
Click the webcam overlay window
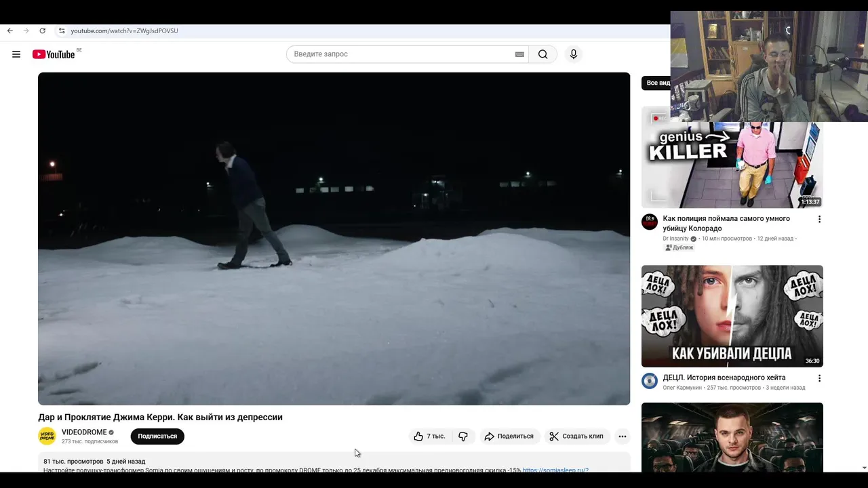coord(769,66)
